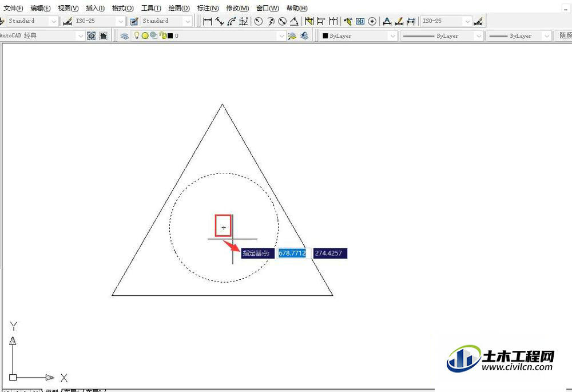
Task: Open the 格式(O) menu
Action: point(123,8)
